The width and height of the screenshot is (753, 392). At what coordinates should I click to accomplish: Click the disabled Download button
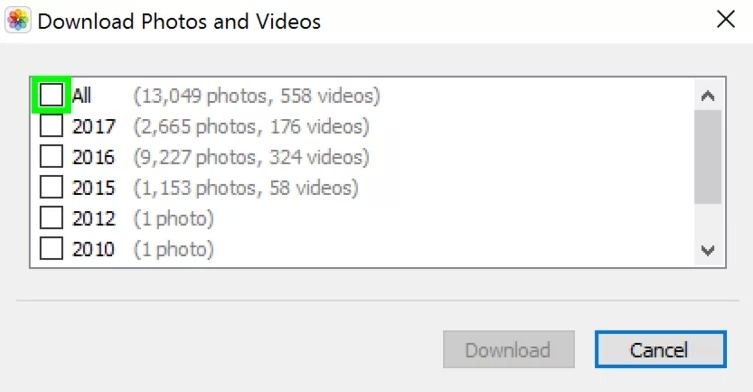[509, 349]
